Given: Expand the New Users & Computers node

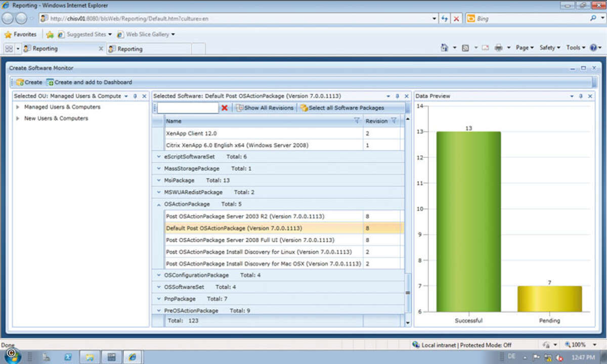Looking at the screenshot, I should point(18,118).
